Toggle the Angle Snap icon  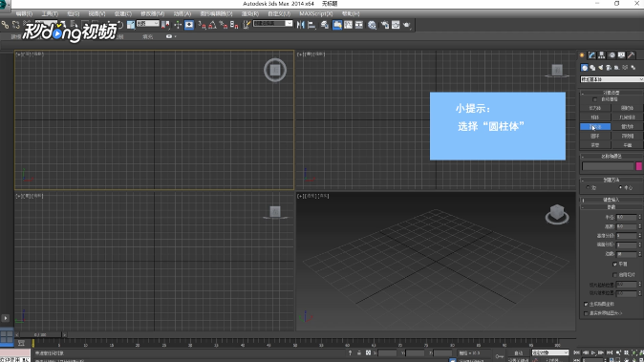click(212, 25)
